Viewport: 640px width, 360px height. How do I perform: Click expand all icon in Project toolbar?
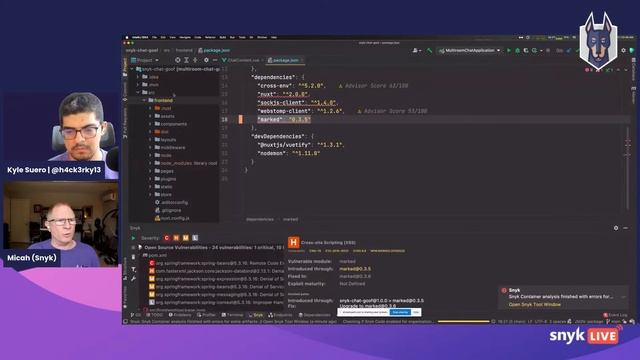click(x=186, y=60)
